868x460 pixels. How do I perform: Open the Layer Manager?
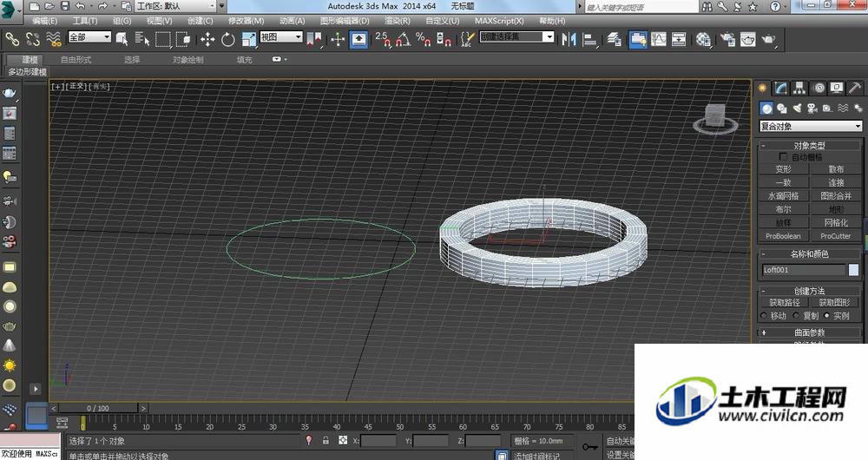pos(615,39)
